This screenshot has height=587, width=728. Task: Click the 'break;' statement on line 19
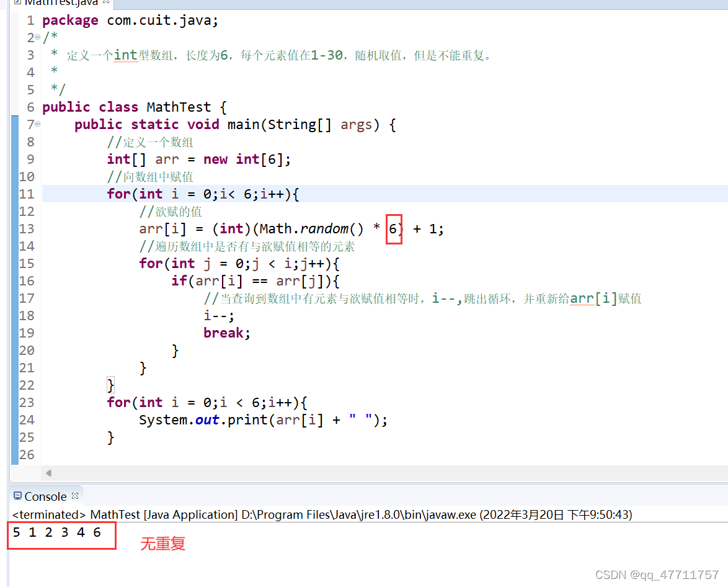pos(226,333)
